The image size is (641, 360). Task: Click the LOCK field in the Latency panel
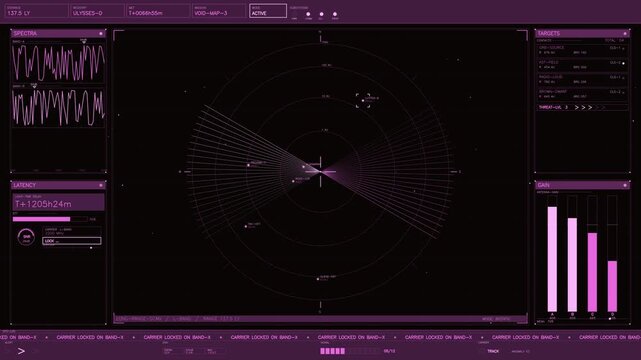coord(72,241)
